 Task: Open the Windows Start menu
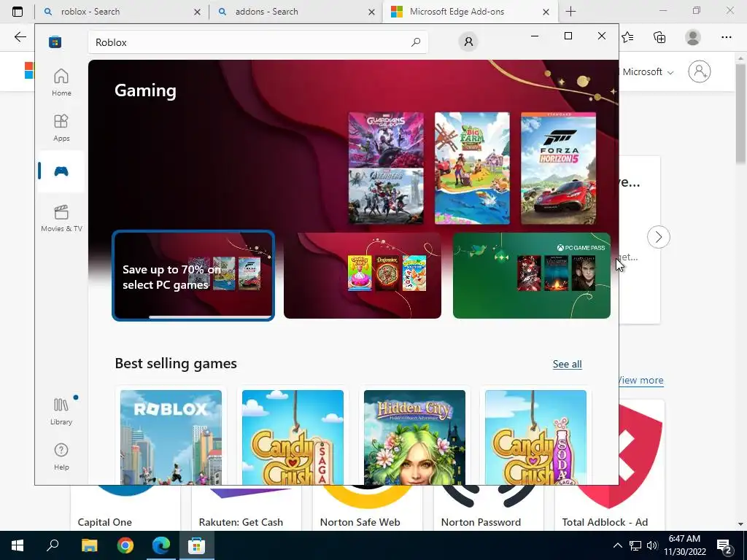(18, 545)
